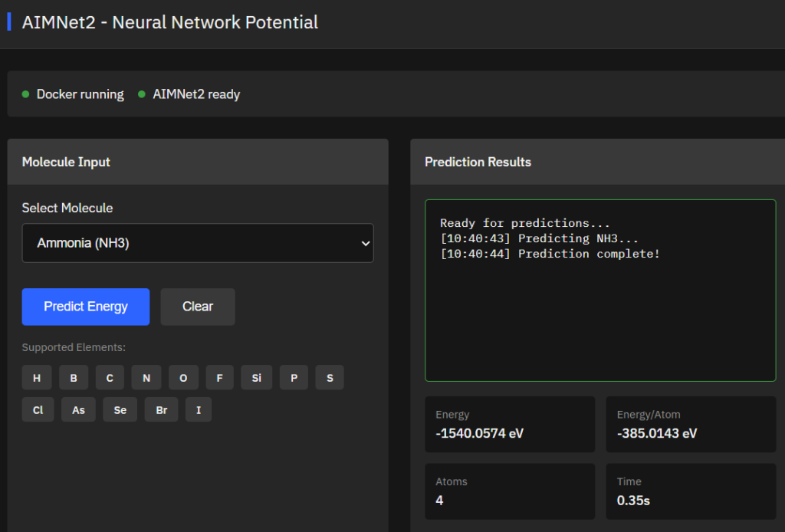Click inside the prediction log console

(x=600, y=290)
